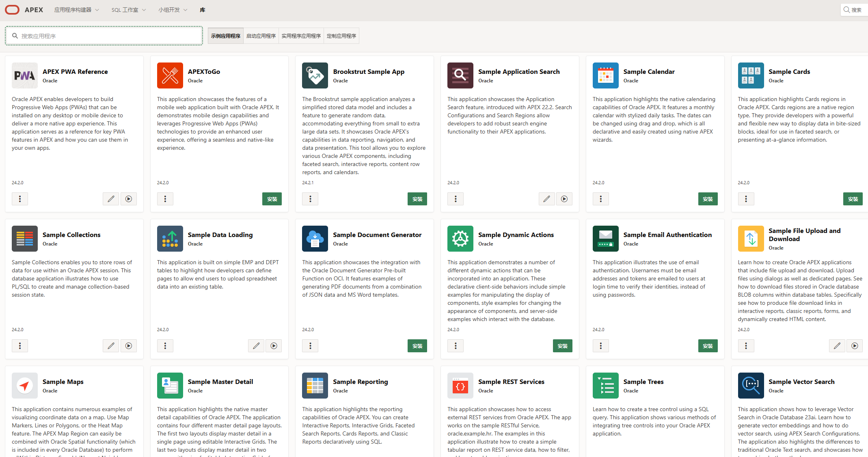868x457 pixels.
Task: Edit the APEX PWA Reference app with pencil icon
Action: pyautogui.click(x=111, y=199)
